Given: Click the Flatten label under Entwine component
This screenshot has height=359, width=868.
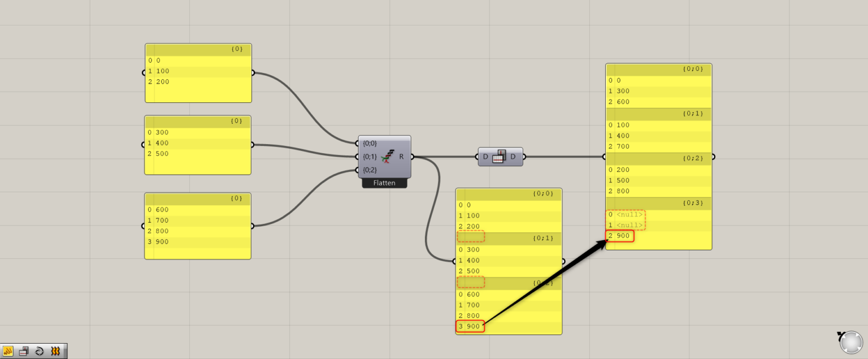Looking at the screenshot, I should click(384, 183).
